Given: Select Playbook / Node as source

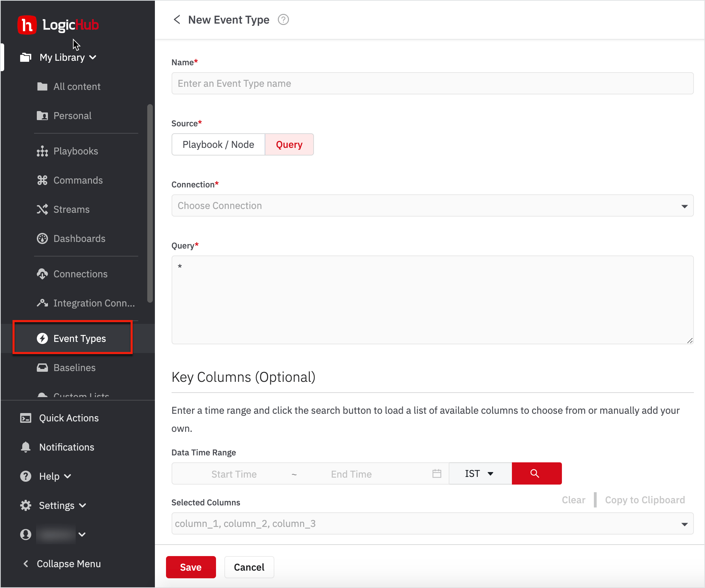Looking at the screenshot, I should 218,144.
